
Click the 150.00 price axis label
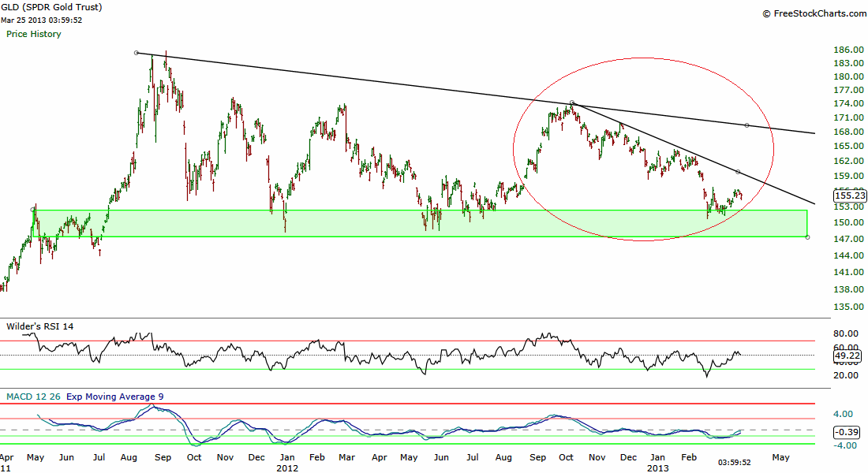pyautogui.click(x=848, y=222)
